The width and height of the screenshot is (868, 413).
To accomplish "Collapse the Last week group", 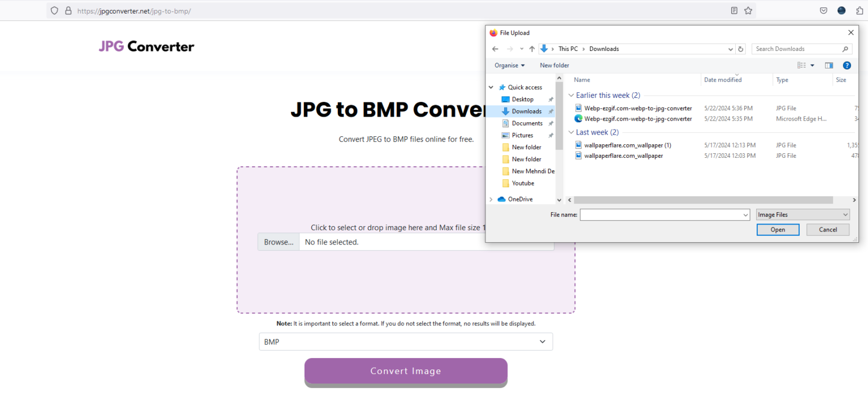I will tap(571, 132).
